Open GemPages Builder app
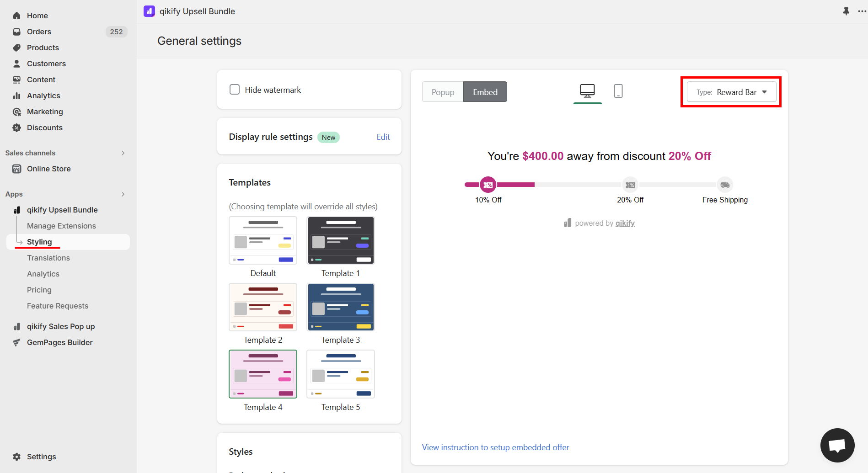The width and height of the screenshot is (868, 473). (59, 342)
